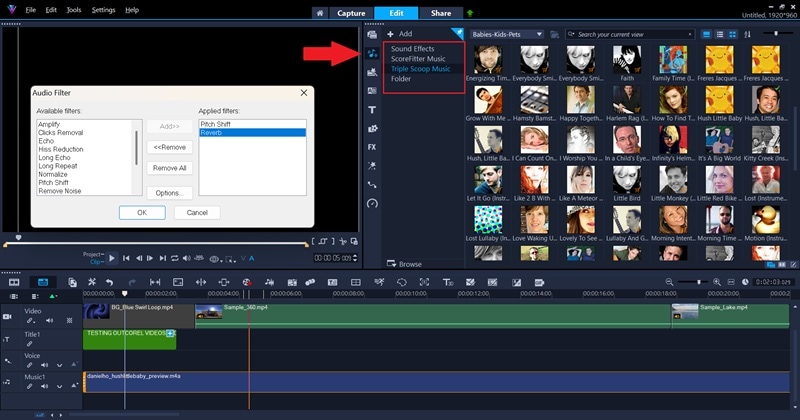800x420 pixels.
Task: Click Cancel in Audio Filter dialog
Action: click(x=197, y=213)
